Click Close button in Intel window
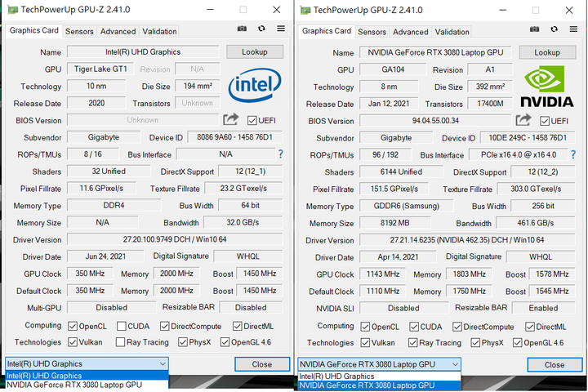The height and width of the screenshot is (392, 588). [262, 364]
